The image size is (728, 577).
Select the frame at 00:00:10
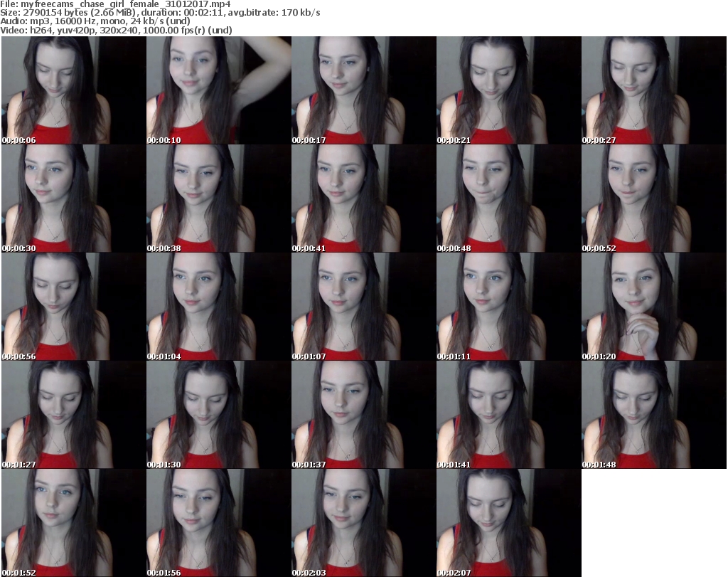point(219,90)
